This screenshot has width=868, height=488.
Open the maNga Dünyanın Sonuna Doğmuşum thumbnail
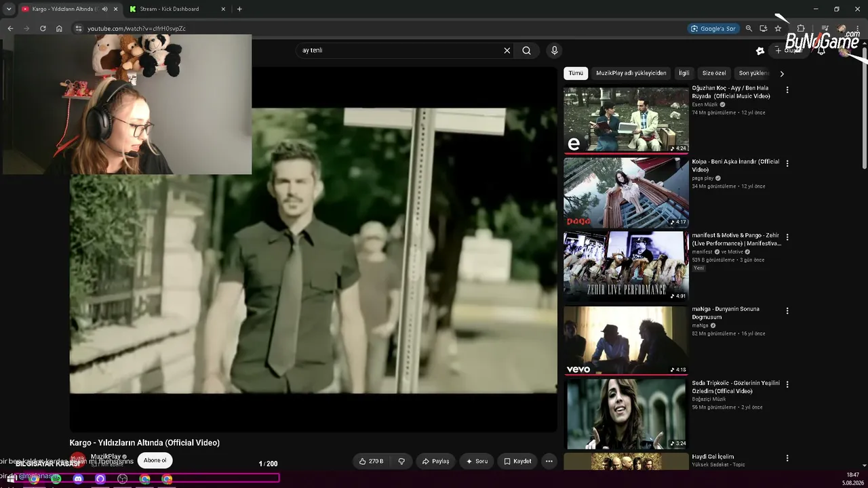click(x=626, y=340)
